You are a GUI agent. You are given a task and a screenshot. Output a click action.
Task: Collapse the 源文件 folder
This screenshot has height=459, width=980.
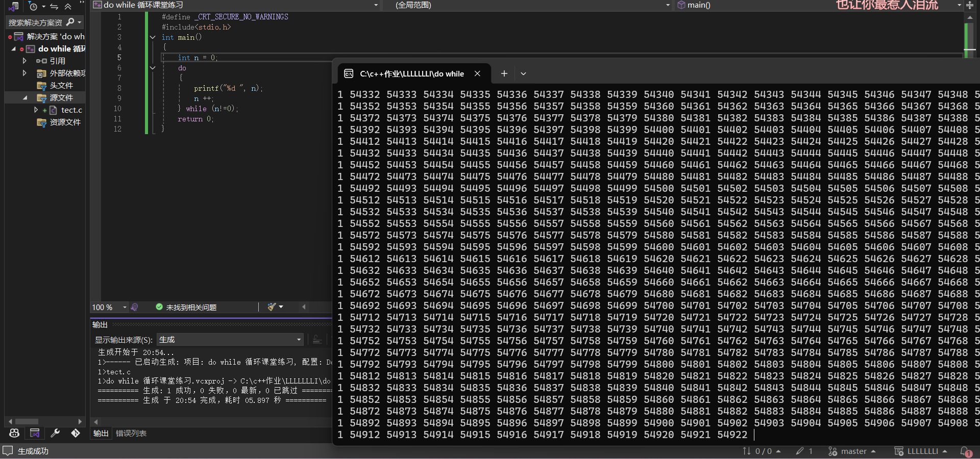25,97
